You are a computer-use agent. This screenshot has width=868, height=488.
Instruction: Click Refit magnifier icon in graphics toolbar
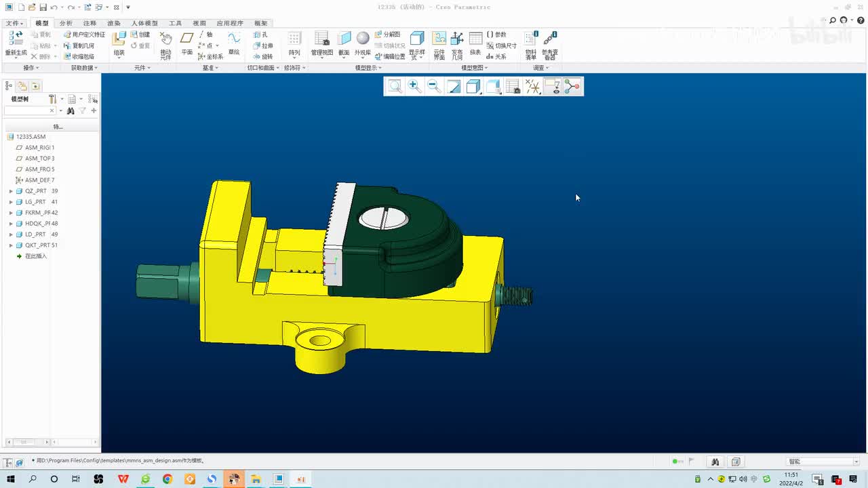(395, 86)
